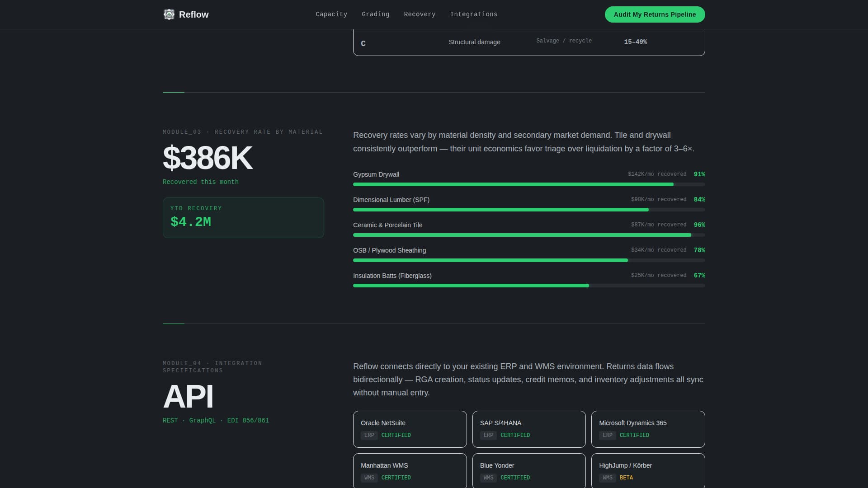Click the $98K/mo recovered text
The image size is (868, 488).
(x=659, y=199)
